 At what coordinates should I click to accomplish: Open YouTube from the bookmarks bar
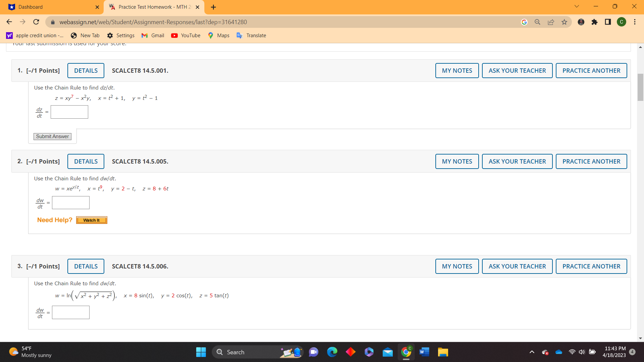[185, 35]
